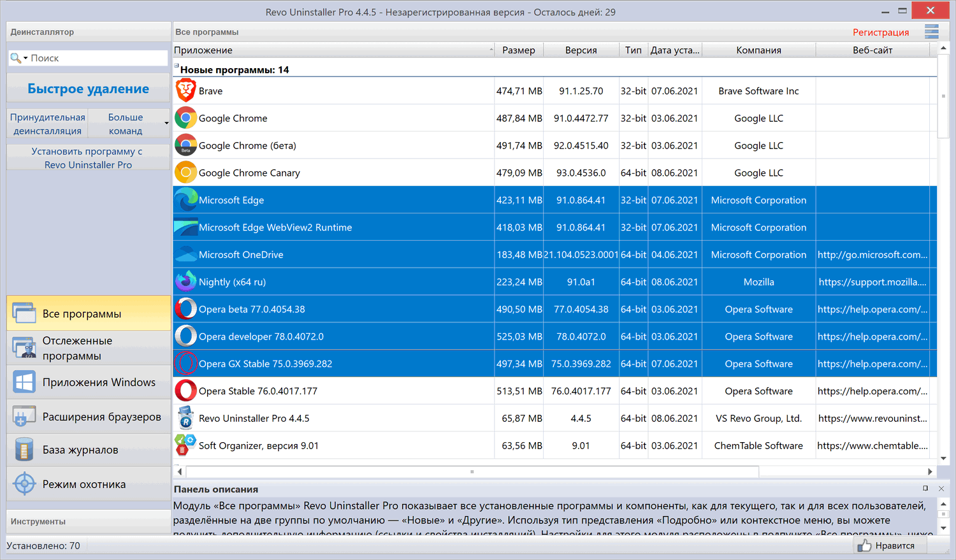This screenshot has height=560, width=956.
Task: Click the Google Chrome Canary icon
Action: pyautogui.click(x=185, y=173)
